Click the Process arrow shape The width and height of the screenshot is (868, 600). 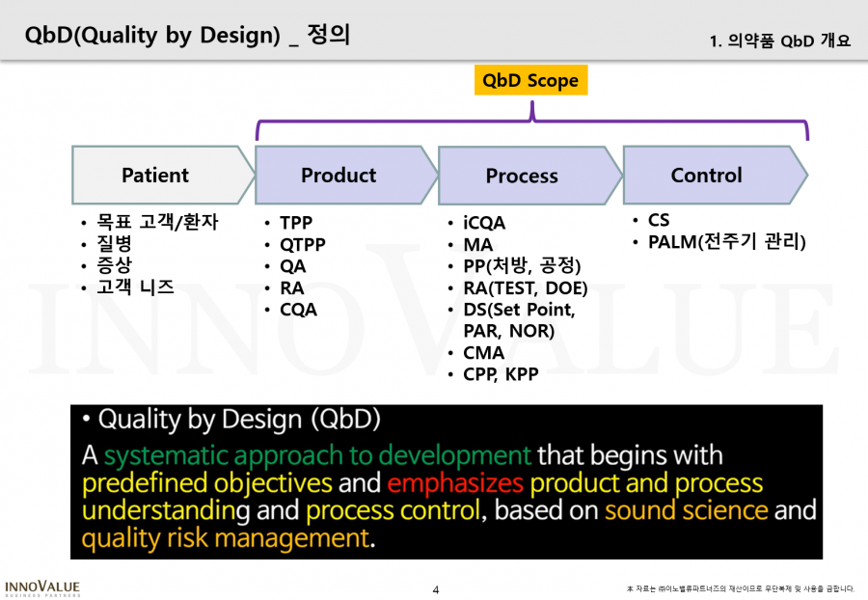(530, 176)
